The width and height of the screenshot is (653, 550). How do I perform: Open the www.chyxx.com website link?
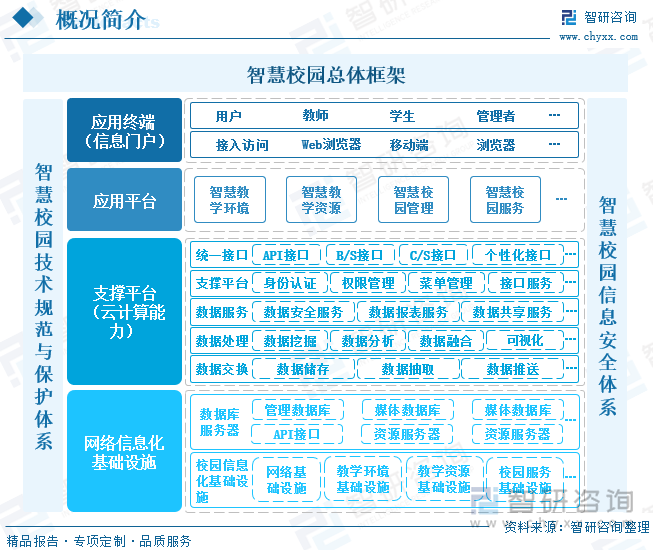click(x=598, y=37)
